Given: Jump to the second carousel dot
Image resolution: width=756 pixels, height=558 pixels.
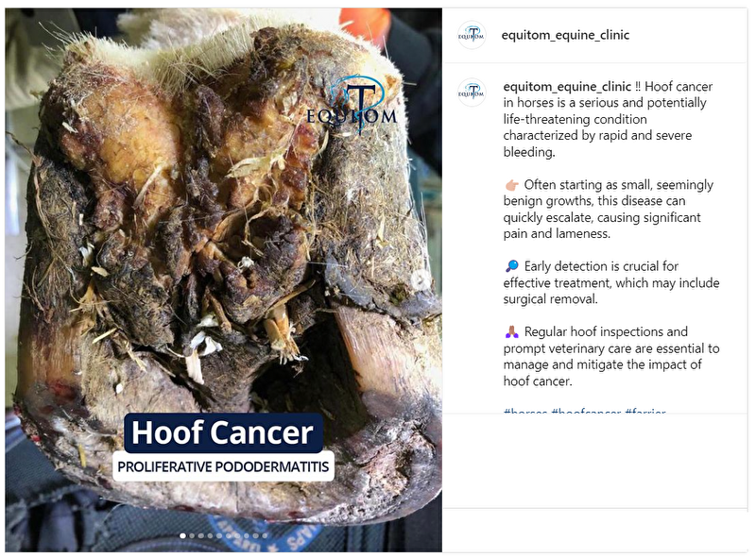Looking at the screenshot, I should click(x=192, y=536).
